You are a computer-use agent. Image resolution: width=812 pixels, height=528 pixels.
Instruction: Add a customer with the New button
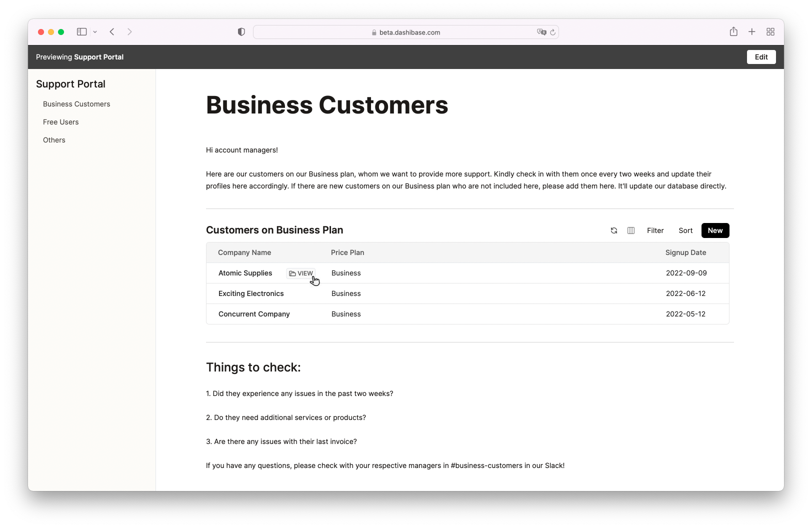coord(715,230)
